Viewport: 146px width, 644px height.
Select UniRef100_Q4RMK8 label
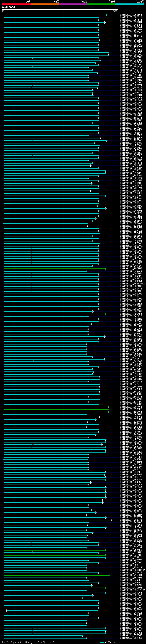point(131,148)
